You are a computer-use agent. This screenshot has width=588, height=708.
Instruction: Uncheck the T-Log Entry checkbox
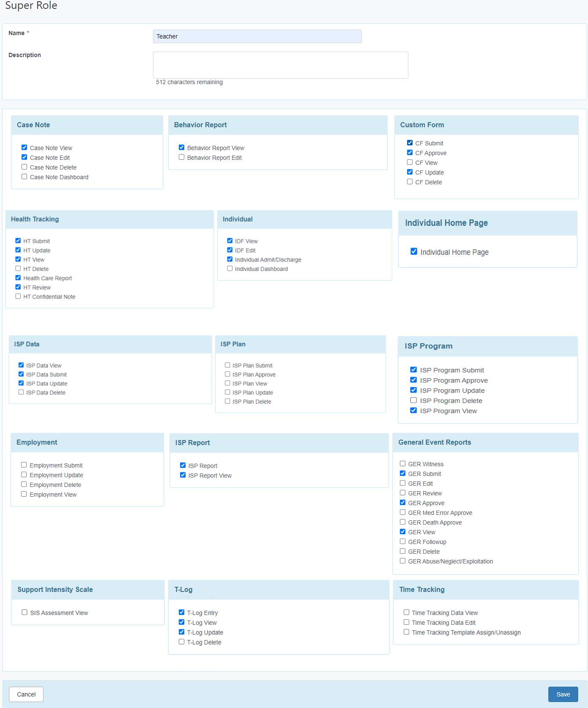(x=181, y=612)
